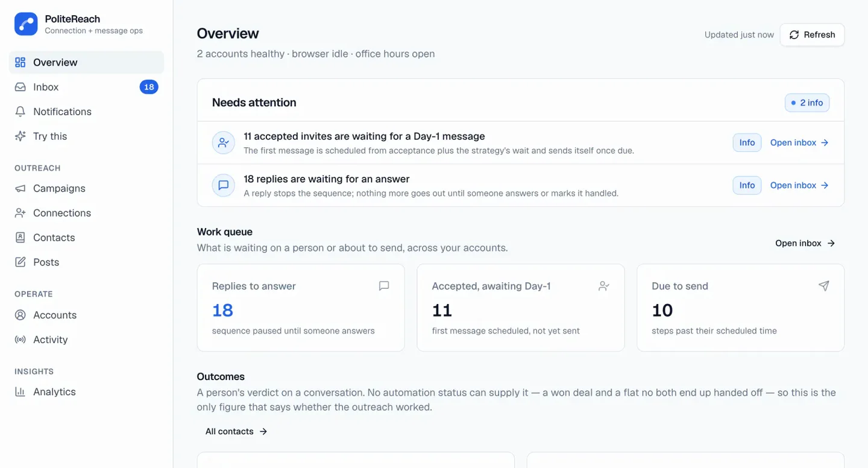This screenshot has height=468, width=868.
Task: Follow the All contacts link
Action: pos(236,431)
